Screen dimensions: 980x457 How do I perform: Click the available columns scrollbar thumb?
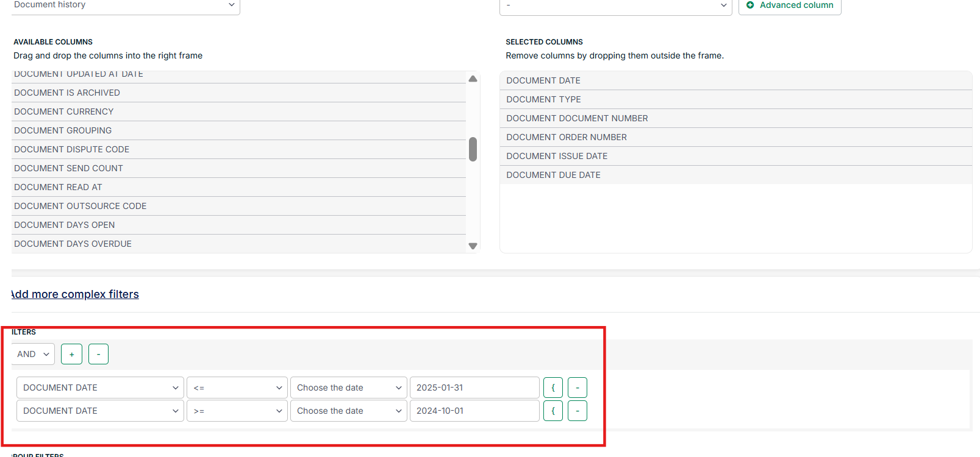coord(473,149)
